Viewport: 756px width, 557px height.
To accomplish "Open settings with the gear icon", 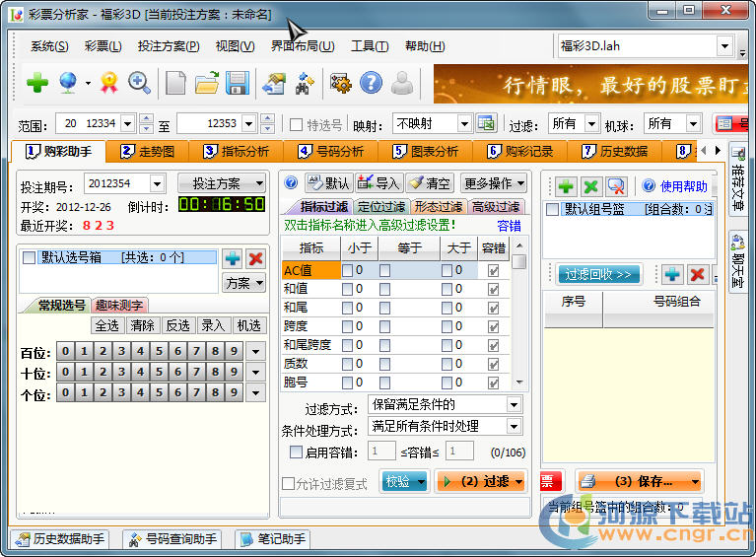I will pyautogui.click(x=340, y=84).
